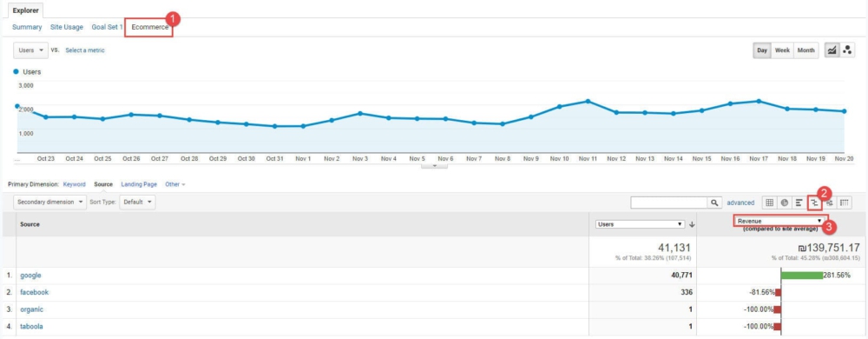The height and width of the screenshot is (339, 868).
Task: Select the Term cloud view icon
Action: pyautogui.click(x=829, y=203)
